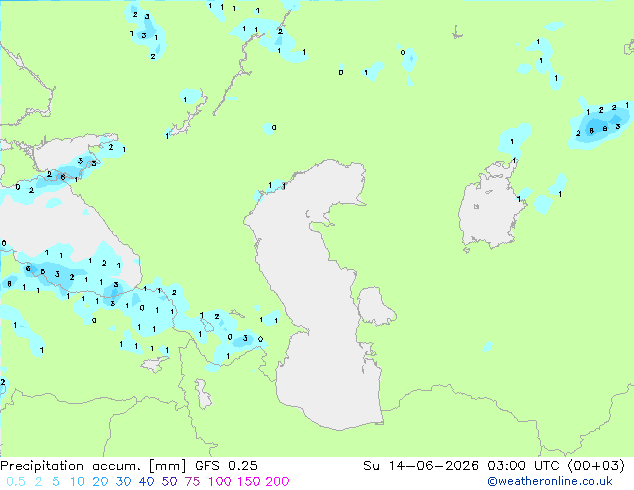Viewport: 634px width, 490px height.
Task: Click the 150 legend value
Action: tap(249, 482)
